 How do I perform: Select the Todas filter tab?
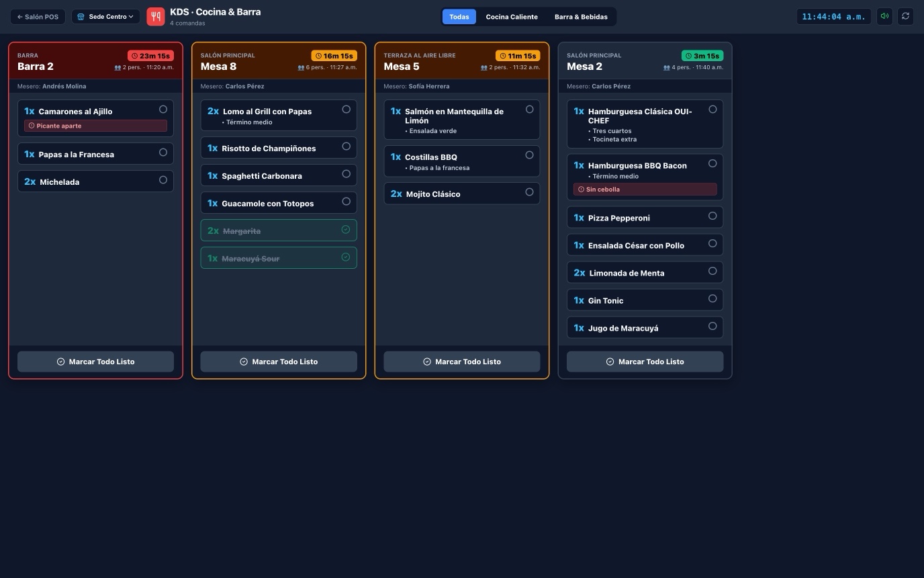[459, 17]
